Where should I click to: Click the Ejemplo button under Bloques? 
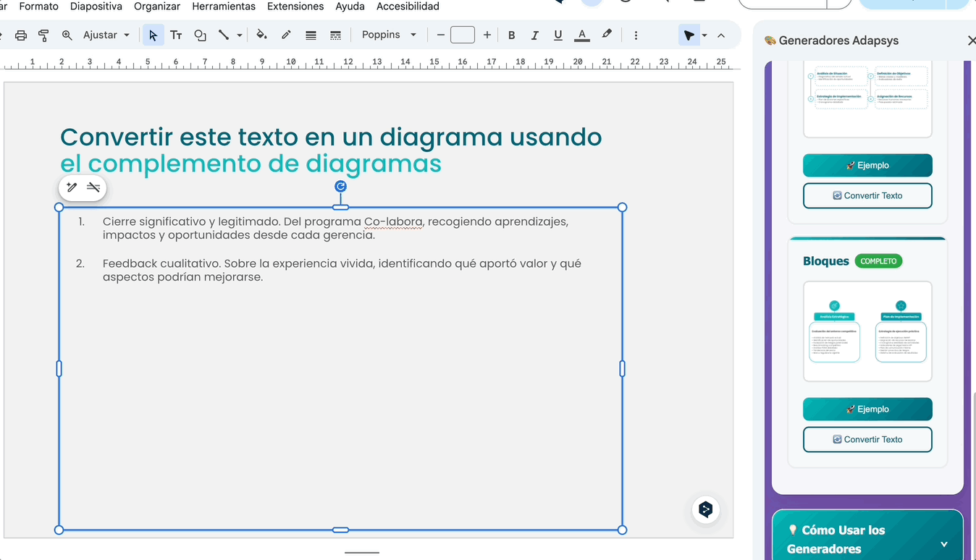[867, 409]
